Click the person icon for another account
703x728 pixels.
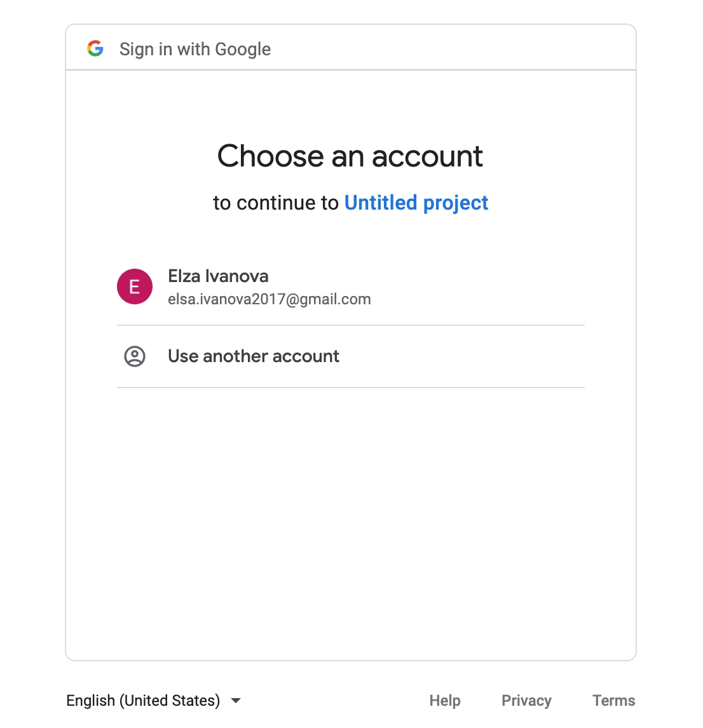(x=135, y=356)
